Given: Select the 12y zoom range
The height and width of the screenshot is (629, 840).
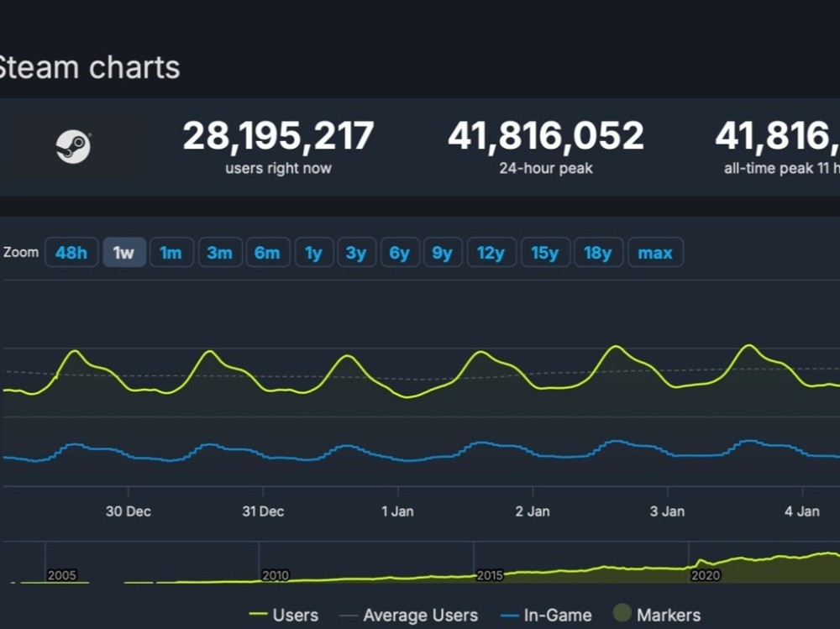Looking at the screenshot, I should coord(491,253).
